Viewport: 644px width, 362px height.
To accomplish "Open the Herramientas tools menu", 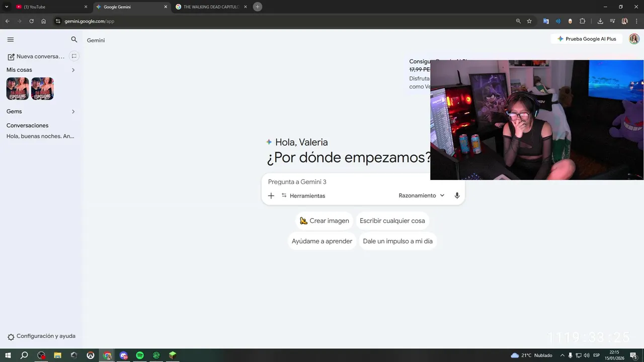I will [303, 196].
